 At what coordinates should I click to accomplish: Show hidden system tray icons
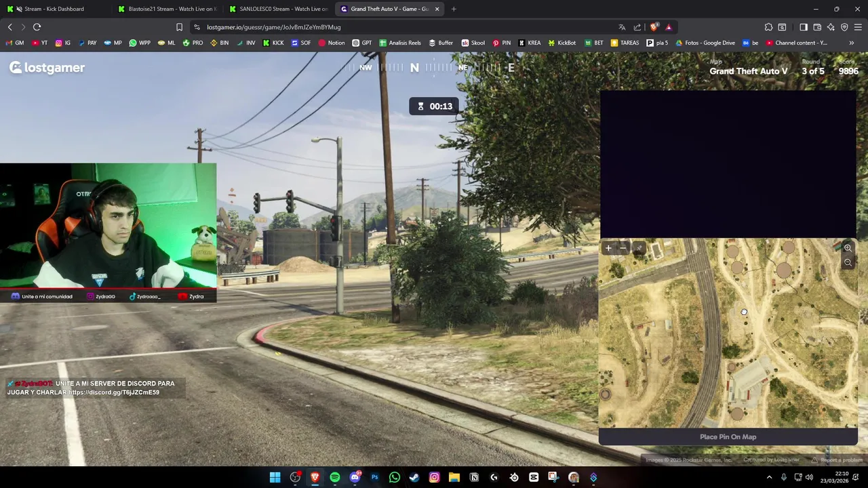pos(769,477)
